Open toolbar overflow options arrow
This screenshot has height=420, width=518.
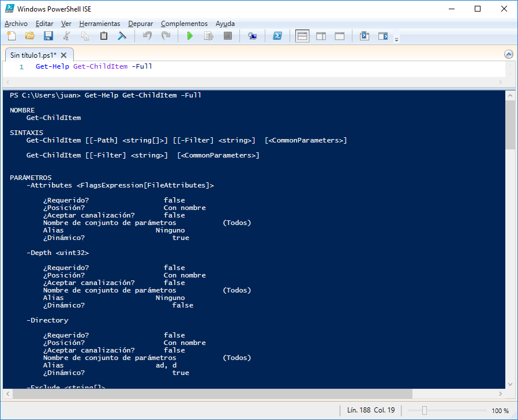tap(396, 39)
